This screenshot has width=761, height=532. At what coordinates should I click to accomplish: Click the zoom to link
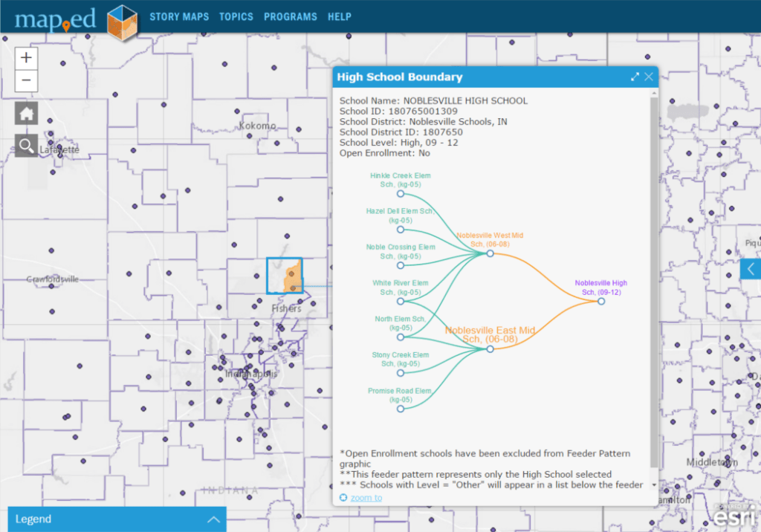click(x=366, y=498)
